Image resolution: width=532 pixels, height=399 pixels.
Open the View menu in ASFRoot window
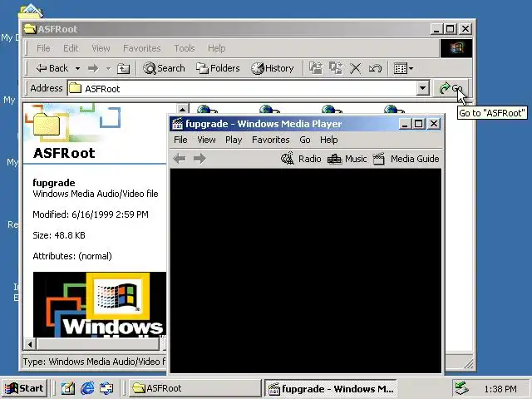(x=101, y=48)
